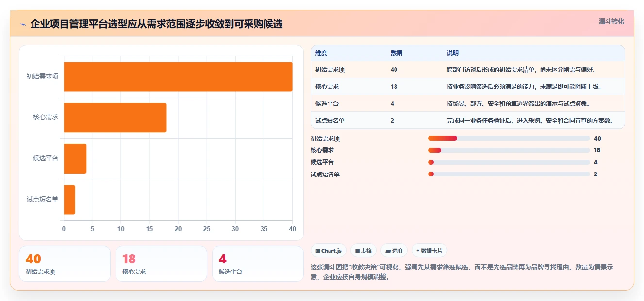The height and width of the screenshot is (301, 644).
Task: Click the 核心需求 progress bar showing 18
Action: pos(509,150)
